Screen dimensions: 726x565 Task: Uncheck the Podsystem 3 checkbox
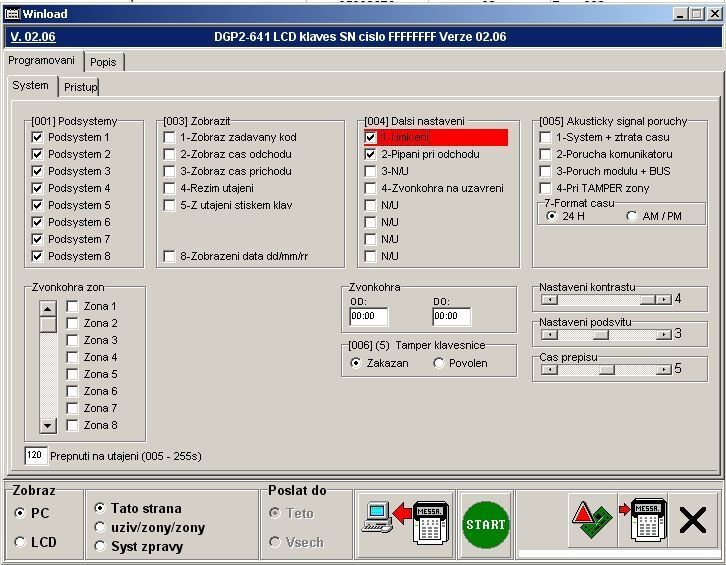pos(38,171)
